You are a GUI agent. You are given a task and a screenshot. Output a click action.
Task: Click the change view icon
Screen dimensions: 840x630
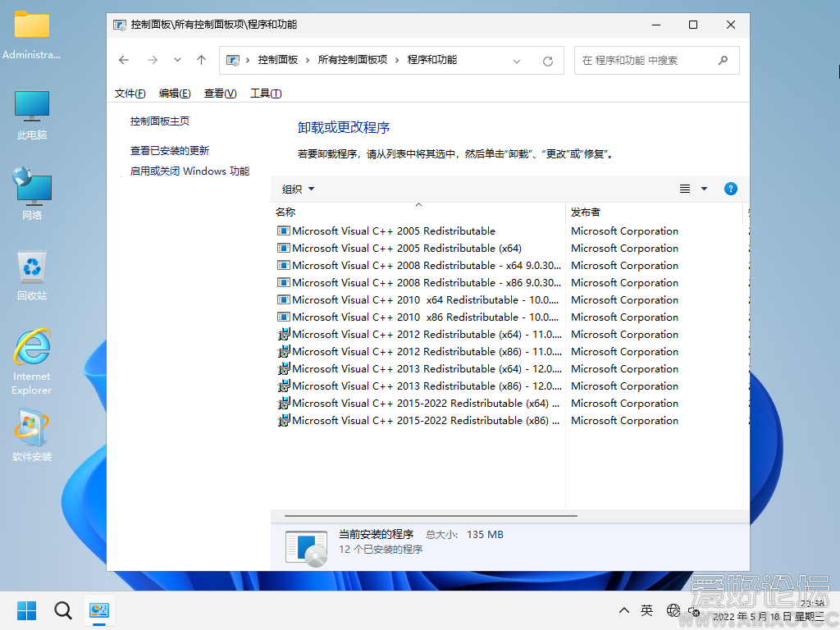click(685, 189)
